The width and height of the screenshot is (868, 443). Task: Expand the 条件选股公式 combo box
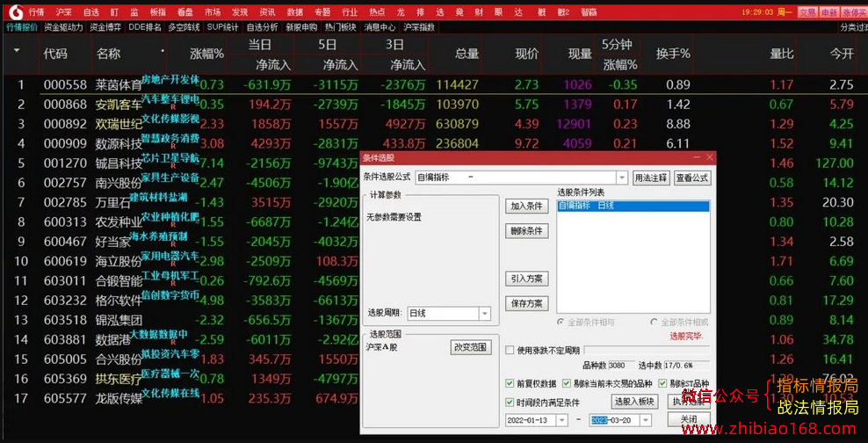pos(622,178)
